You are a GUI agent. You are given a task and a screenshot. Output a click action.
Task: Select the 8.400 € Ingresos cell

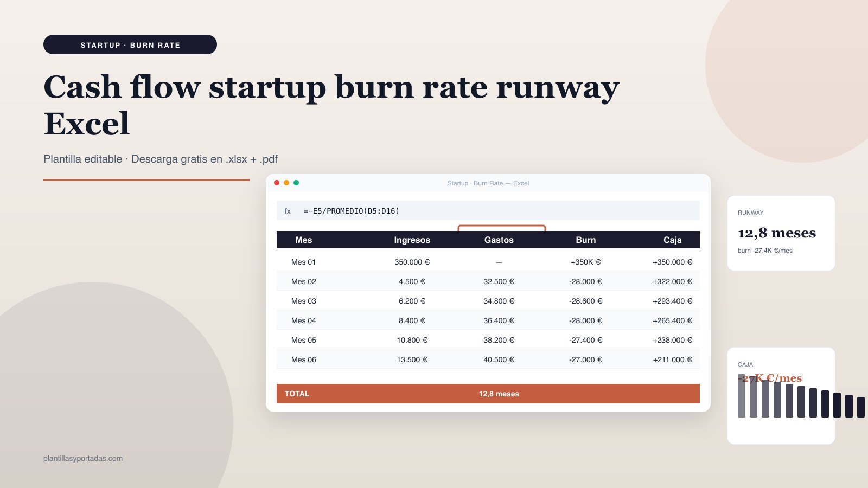point(412,320)
